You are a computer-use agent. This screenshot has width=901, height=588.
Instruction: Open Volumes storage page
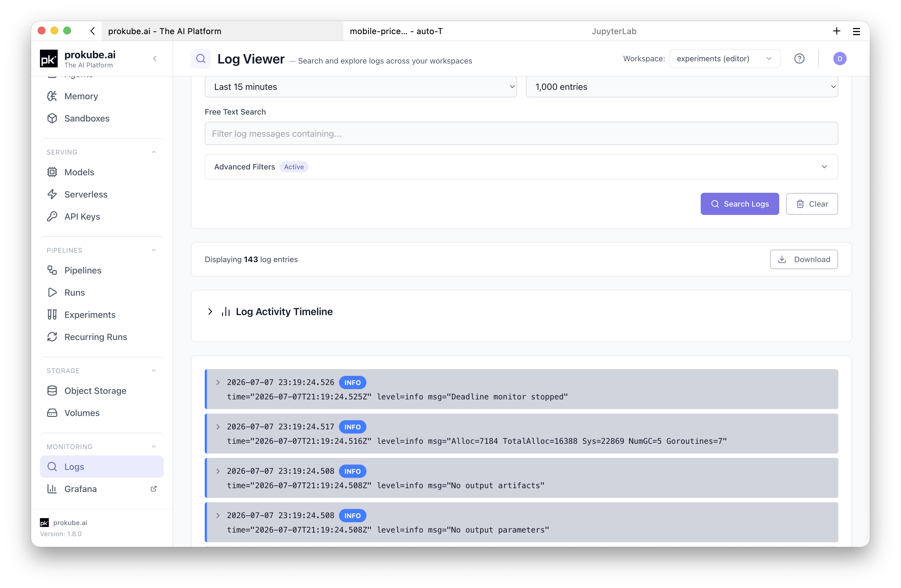102,413
